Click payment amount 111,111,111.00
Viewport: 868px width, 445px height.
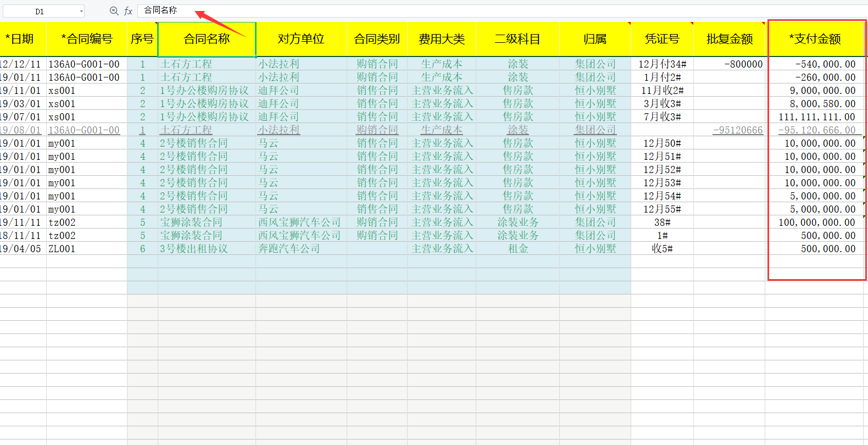pyautogui.click(x=815, y=117)
